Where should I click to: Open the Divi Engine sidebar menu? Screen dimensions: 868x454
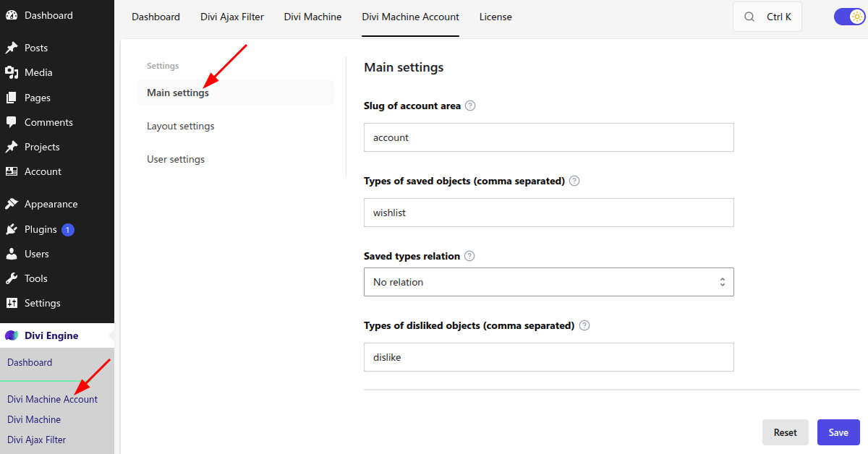[57, 335]
